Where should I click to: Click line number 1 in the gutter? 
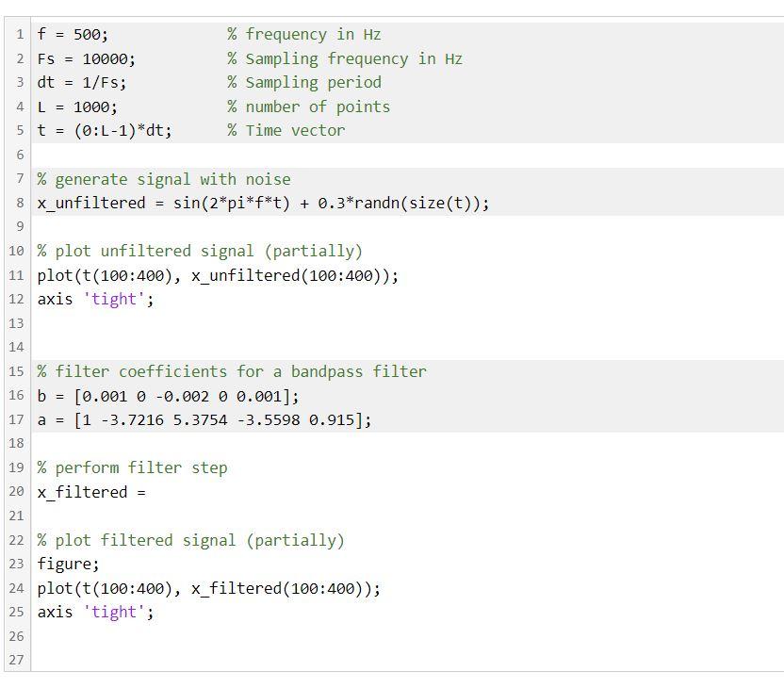pyautogui.click(x=19, y=34)
